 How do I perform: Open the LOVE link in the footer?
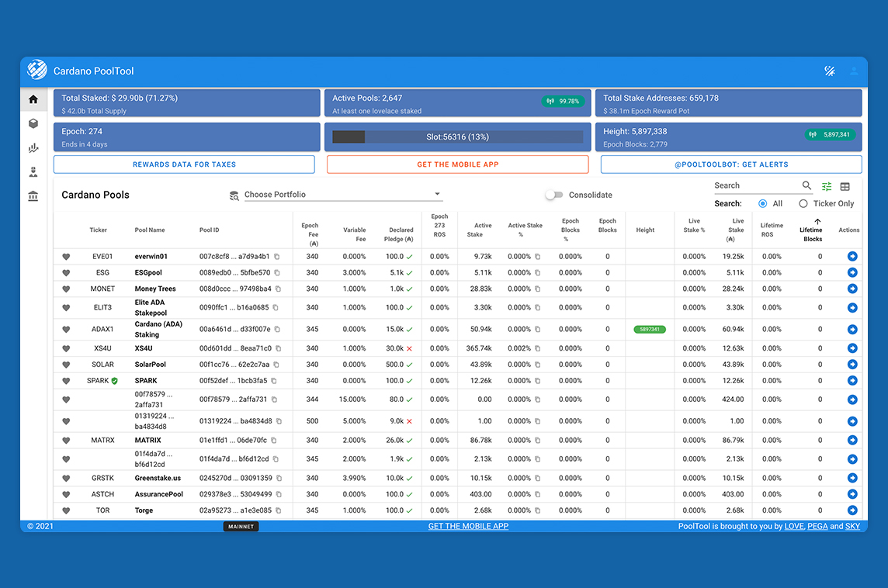tap(793, 526)
